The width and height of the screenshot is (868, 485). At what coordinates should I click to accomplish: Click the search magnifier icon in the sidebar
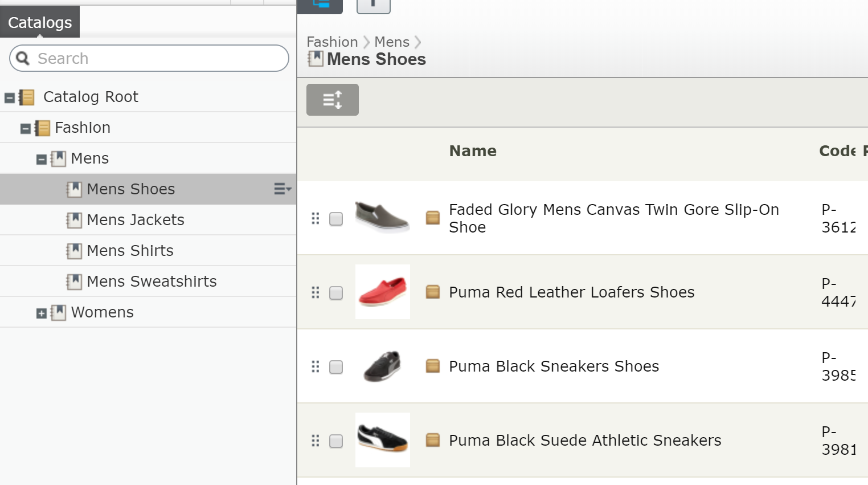22,58
